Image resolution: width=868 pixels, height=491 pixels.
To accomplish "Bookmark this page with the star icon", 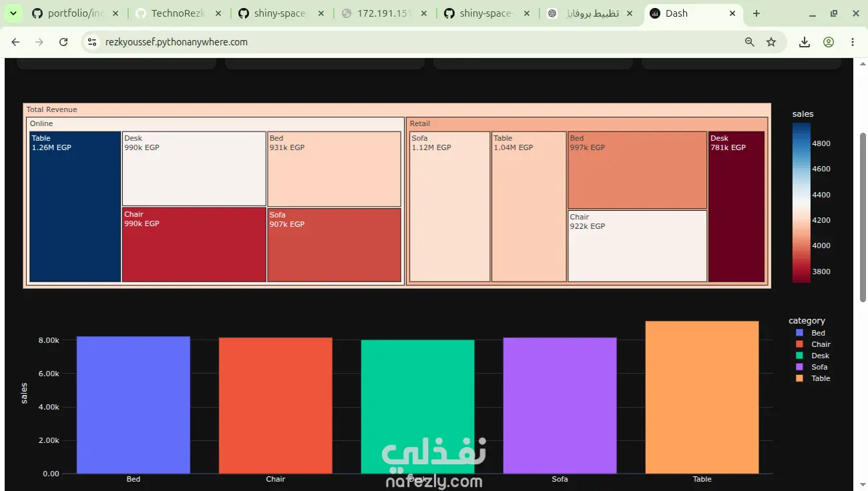I will tap(771, 42).
